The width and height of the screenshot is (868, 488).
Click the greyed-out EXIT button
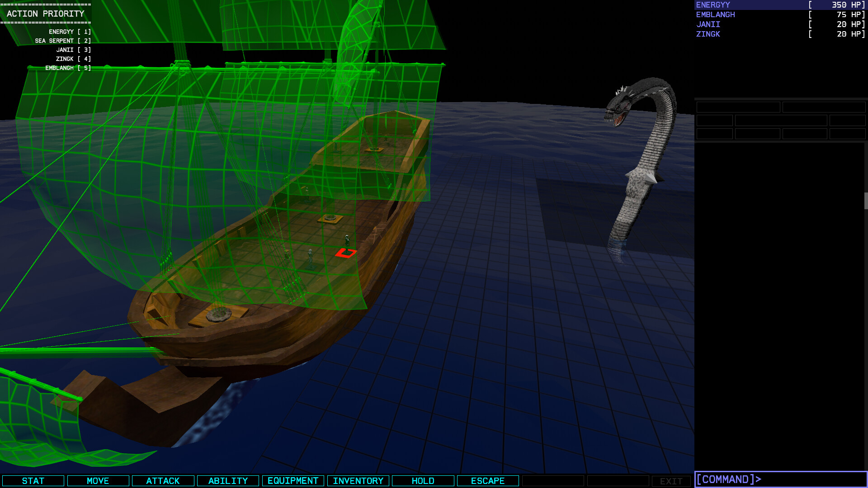tap(671, 481)
